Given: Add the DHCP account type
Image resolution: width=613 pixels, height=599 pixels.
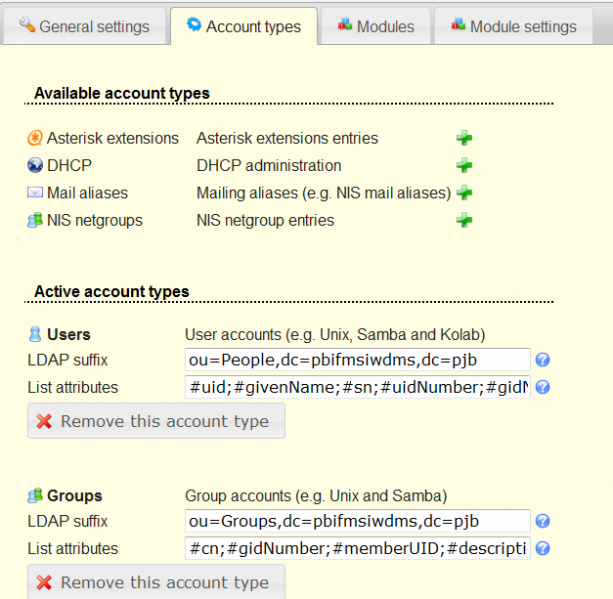Looking at the screenshot, I should pos(464,165).
